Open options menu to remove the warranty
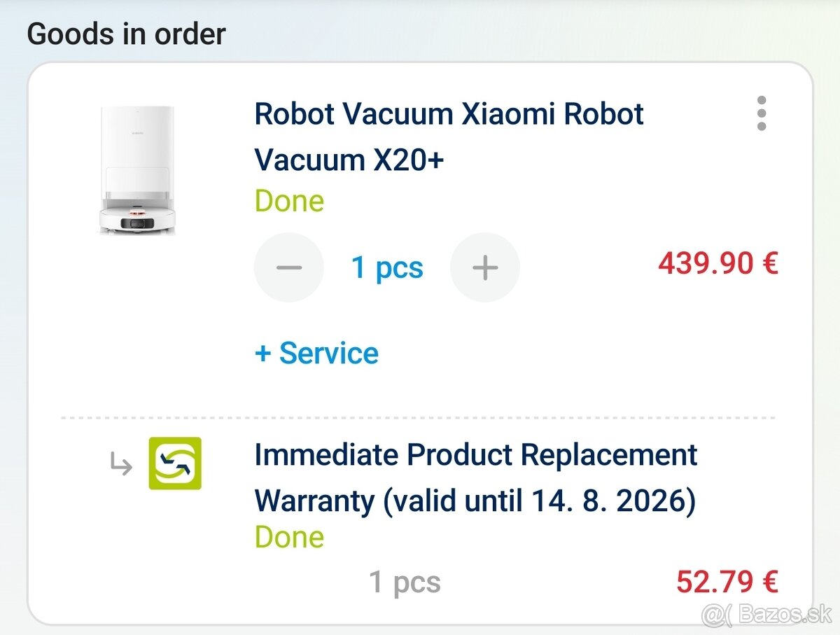Screen dimensions: 840x635 (x=762, y=114)
